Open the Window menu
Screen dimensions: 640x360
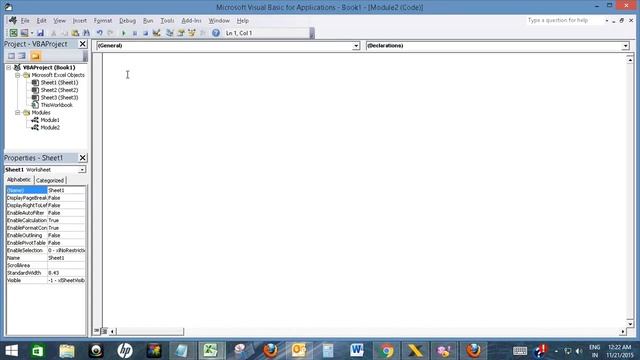point(219,20)
